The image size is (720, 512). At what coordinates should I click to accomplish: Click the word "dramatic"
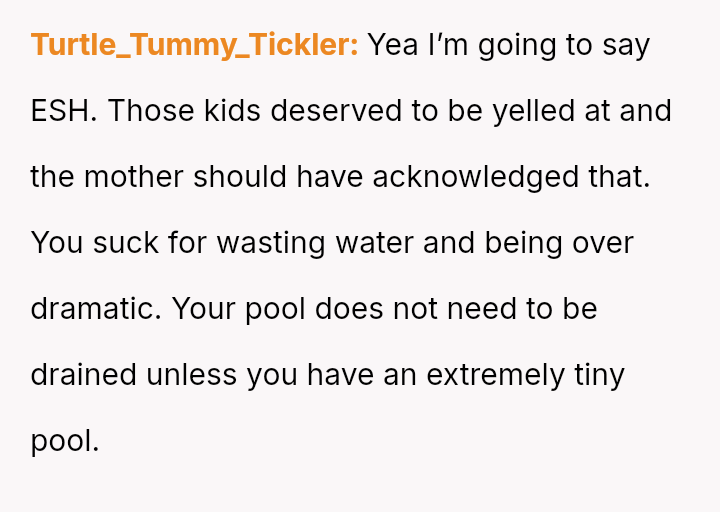[94, 309]
